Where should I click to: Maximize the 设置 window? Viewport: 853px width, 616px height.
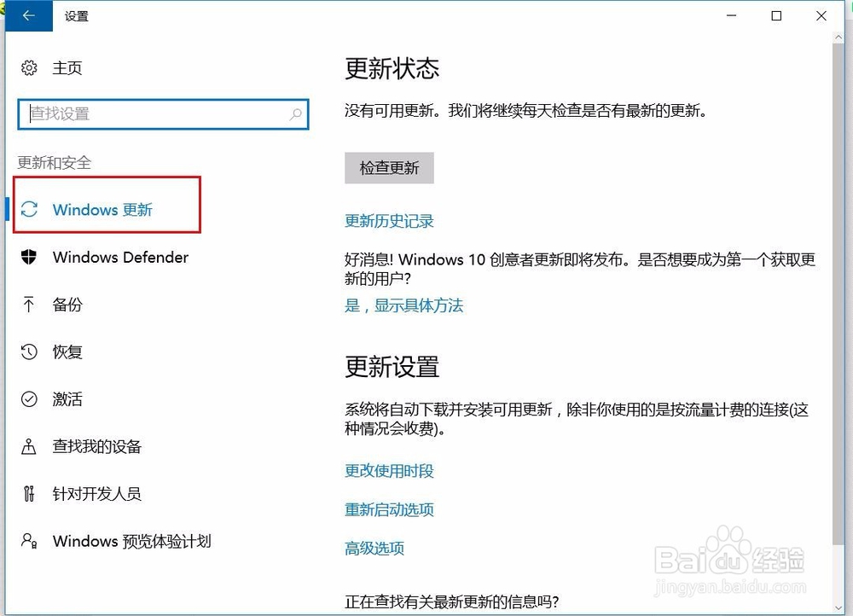(777, 15)
